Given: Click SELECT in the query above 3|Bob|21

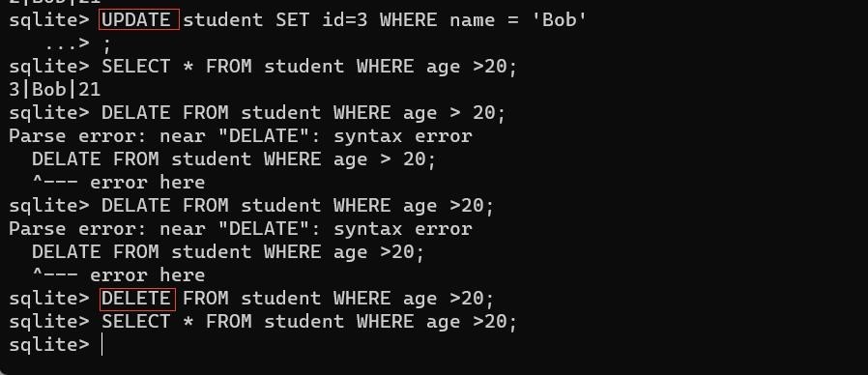Looking at the screenshot, I should click(136, 67).
